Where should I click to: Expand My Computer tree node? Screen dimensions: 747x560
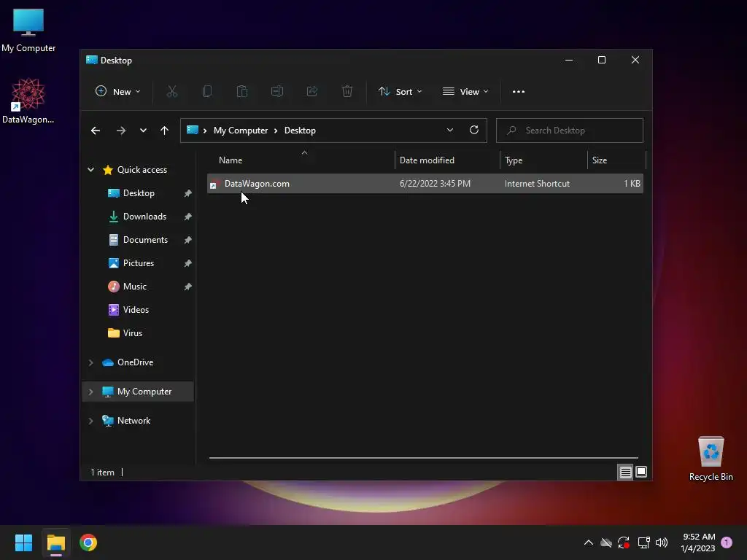pyautogui.click(x=90, y=392)
